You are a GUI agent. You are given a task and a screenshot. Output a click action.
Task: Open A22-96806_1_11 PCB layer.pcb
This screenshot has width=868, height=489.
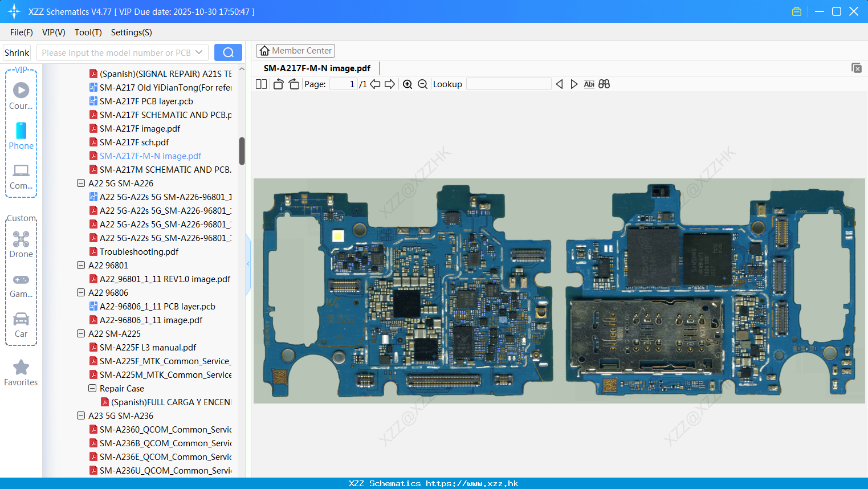[x=157, y=306]
